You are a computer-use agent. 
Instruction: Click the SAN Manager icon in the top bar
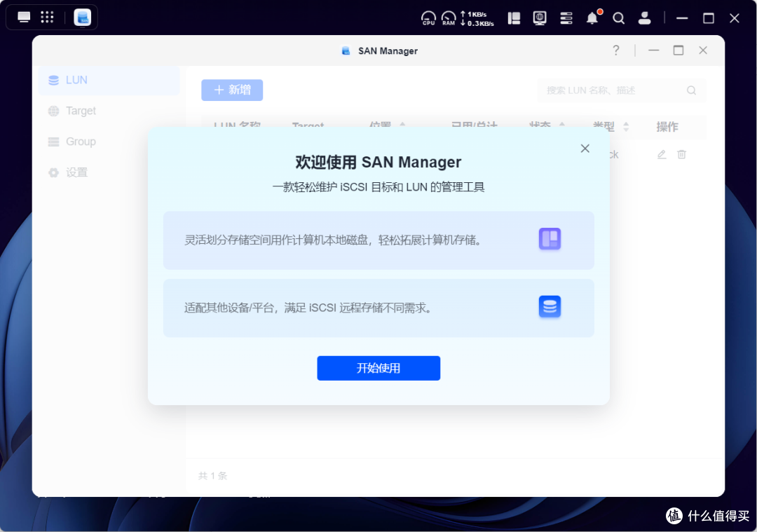tap(83, 18)
